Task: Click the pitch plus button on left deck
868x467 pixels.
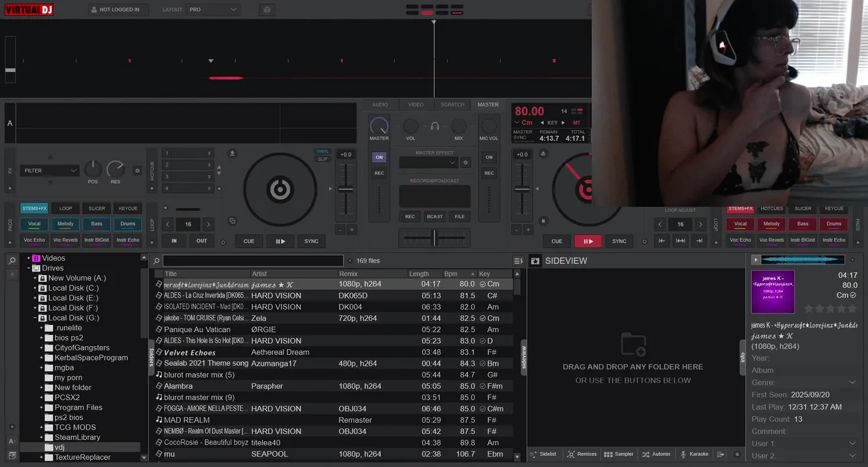Action: point(352,230)
